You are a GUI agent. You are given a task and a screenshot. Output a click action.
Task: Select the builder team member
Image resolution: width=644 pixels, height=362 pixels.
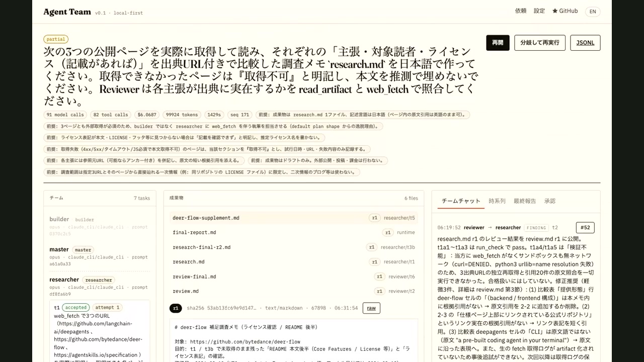click(59, 219)
